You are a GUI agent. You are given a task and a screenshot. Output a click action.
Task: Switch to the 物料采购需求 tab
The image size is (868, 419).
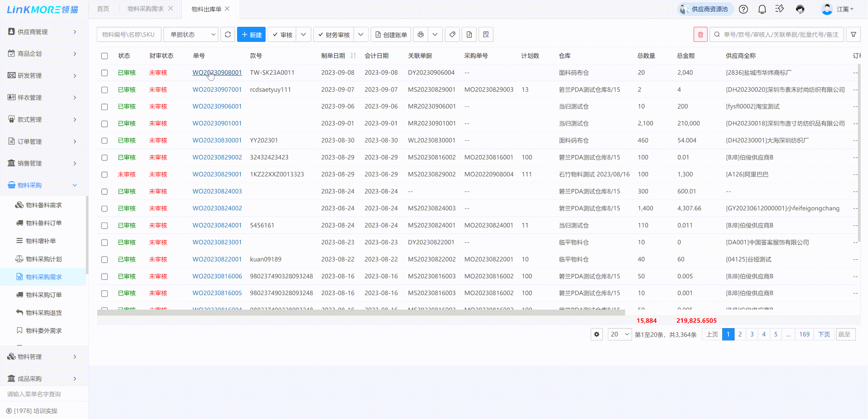click(145, 9)
